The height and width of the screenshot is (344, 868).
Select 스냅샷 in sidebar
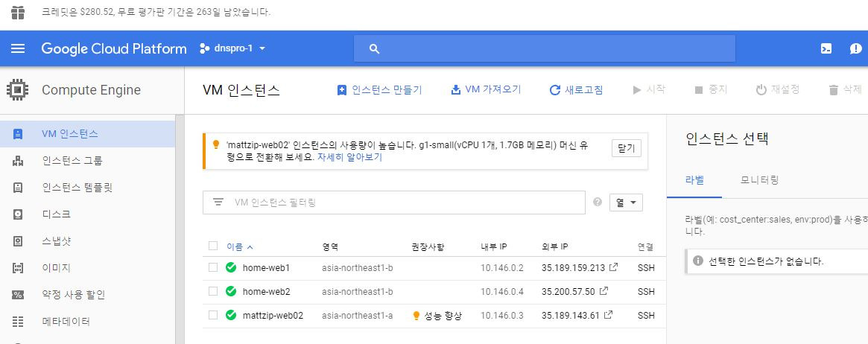coord(57,241)
